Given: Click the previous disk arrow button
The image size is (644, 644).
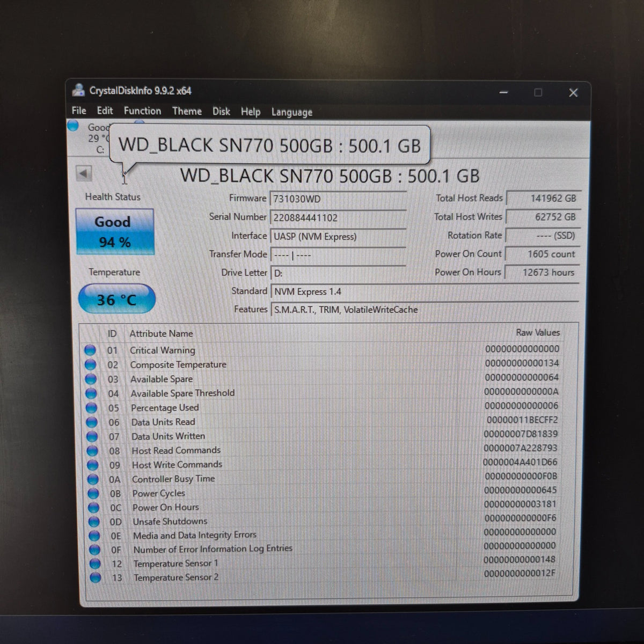Looking at the screenshot, I should point(84,173).
